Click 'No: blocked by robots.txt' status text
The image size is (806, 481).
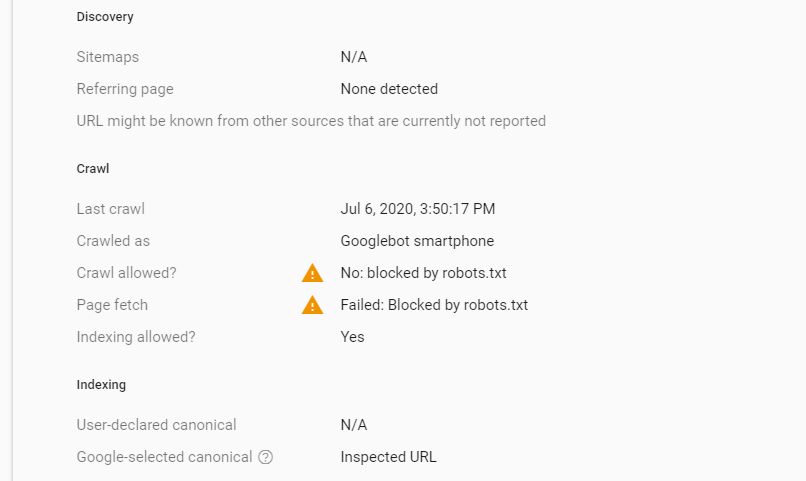click(430, 273)
